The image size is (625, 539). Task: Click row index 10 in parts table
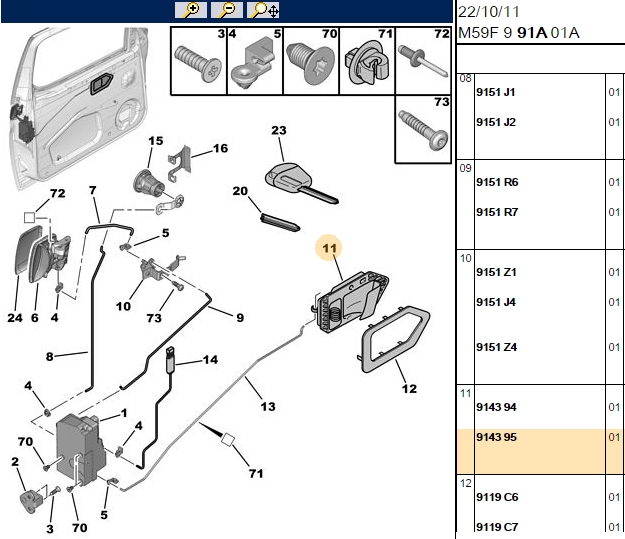point(466,258)
